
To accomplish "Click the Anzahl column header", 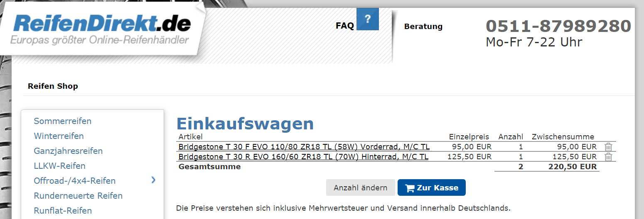I will pyautogui.click(x=511, y=137).
